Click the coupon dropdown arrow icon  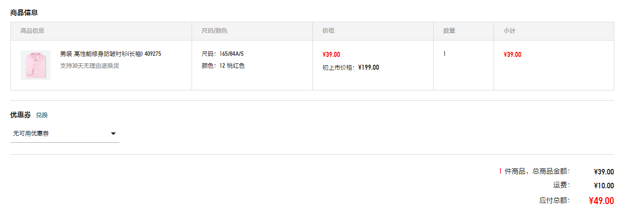point(113,134)
